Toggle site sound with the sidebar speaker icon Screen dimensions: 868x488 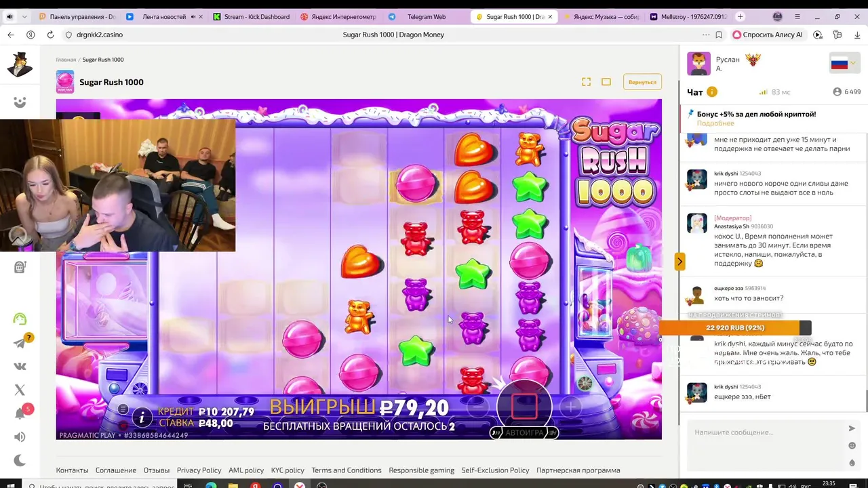[20, 437]
